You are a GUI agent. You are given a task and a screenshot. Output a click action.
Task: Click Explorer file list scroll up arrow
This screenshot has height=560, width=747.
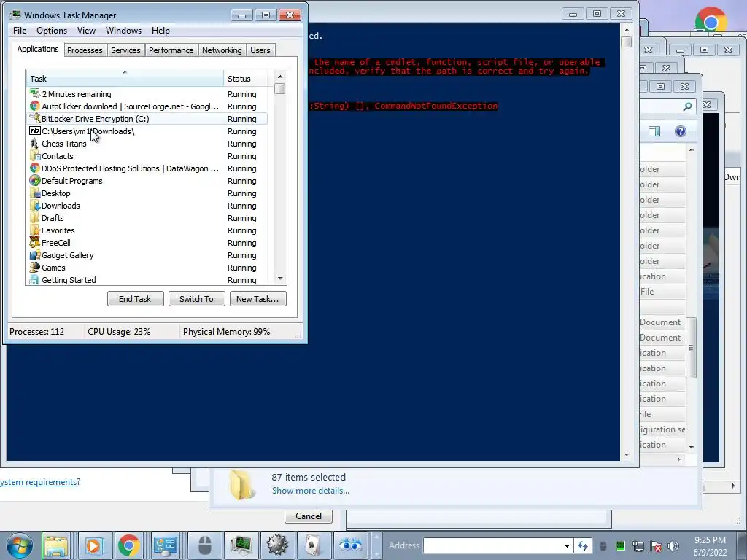coord(692,150)
